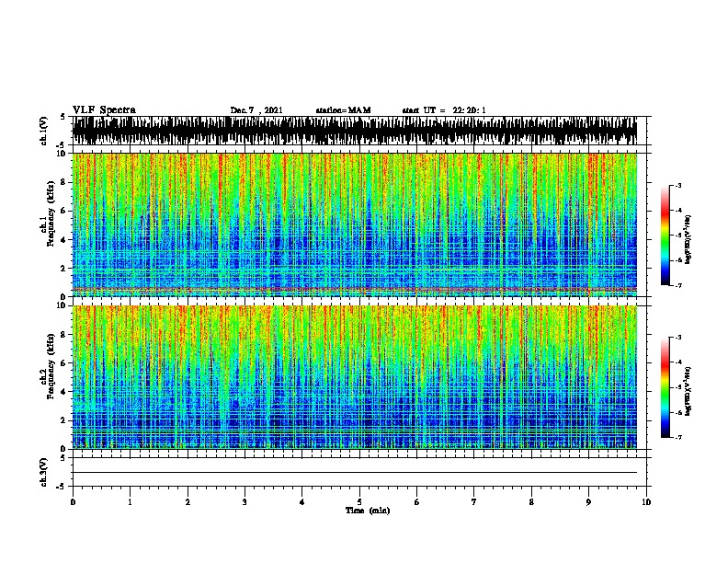The width and height of the screenshot is (728, 563).
Task: Click the "Time (min)" x-axis label
Action: pos(368,511)
